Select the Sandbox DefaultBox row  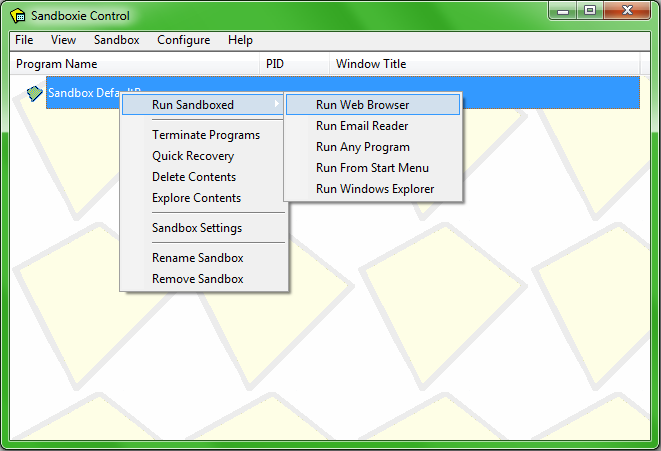tap(343, 93)
